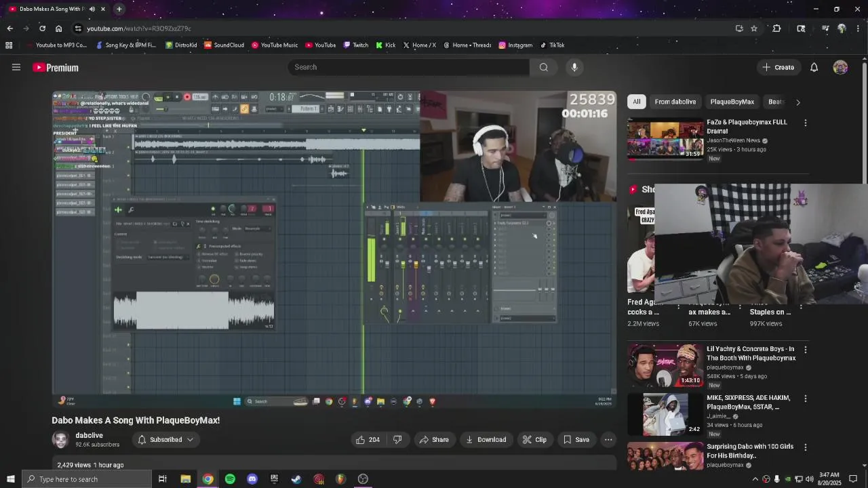Screen dimensions: 868x488
Task: Open Spotify from the taskbar
Action: (230, 479)
